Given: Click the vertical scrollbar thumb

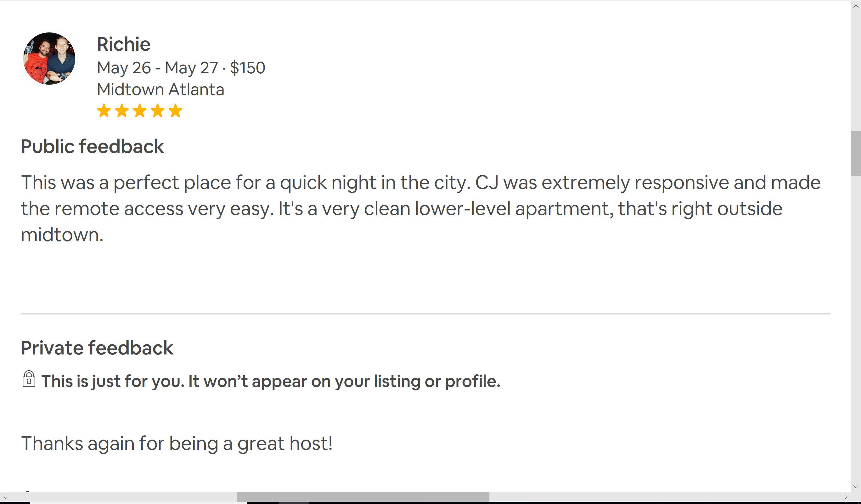Looking at the screenshot, I should 856,153.
